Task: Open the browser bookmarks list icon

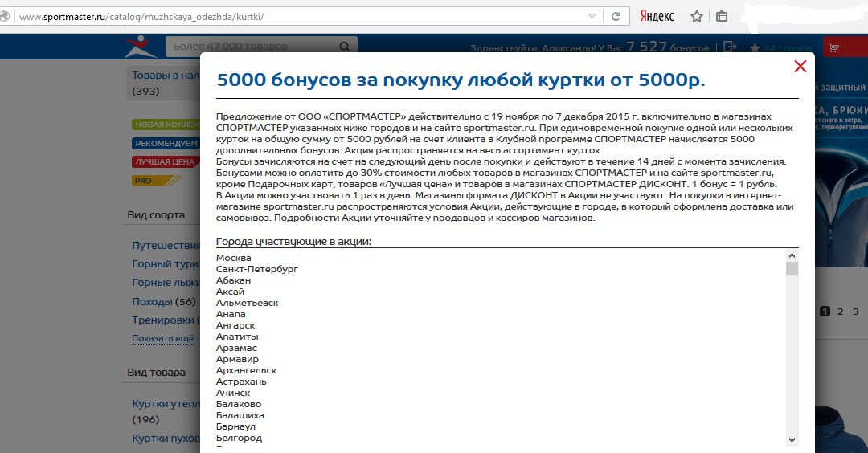Action: point(721,17)
